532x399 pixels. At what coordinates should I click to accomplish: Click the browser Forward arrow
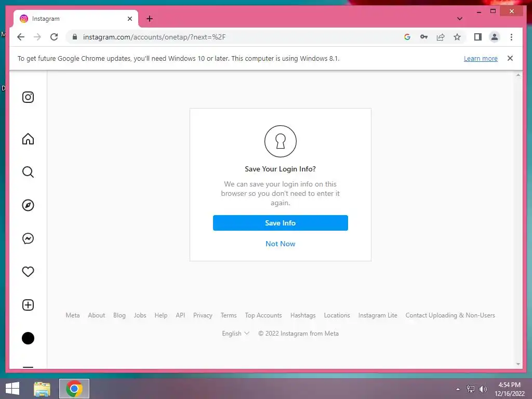click(x=37, y=37)
